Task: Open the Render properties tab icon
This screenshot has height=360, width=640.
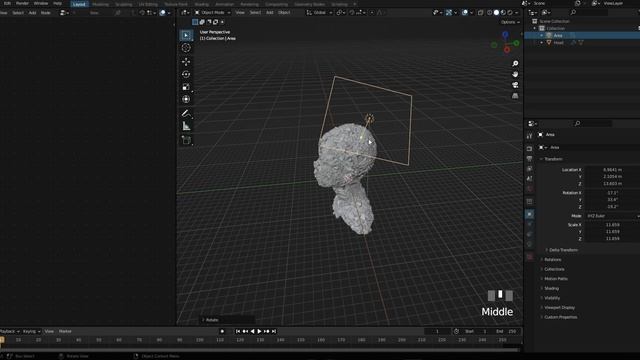Action: (529, 149)
